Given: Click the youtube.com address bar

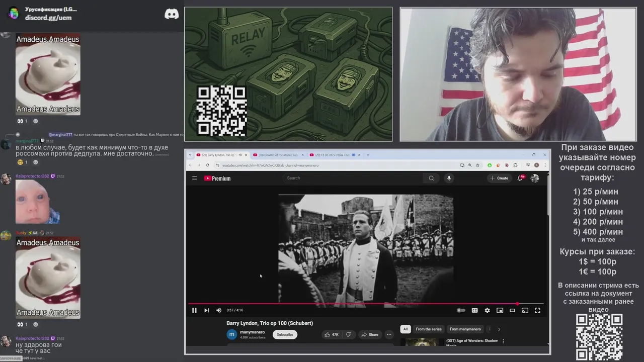Looking at the screenshot, I should click(337, 165).
